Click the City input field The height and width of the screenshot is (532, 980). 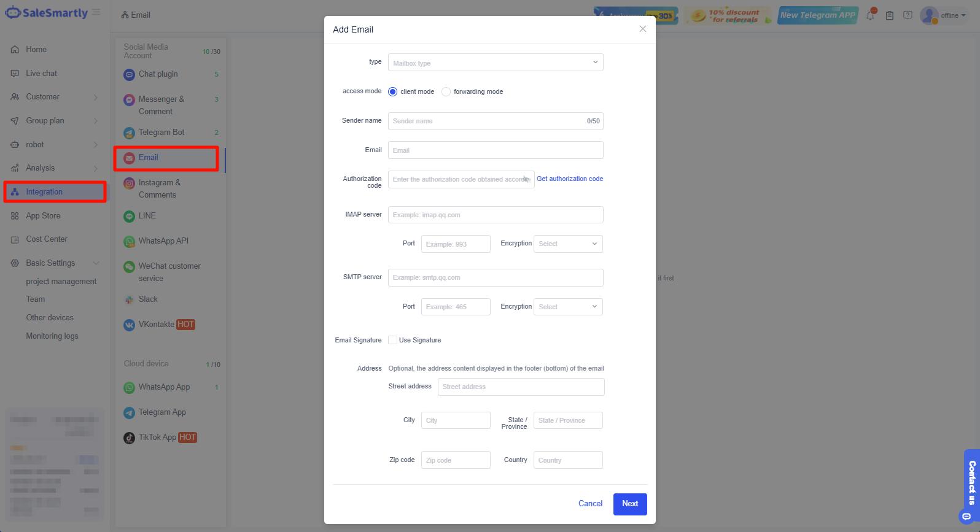coord(456,420)
